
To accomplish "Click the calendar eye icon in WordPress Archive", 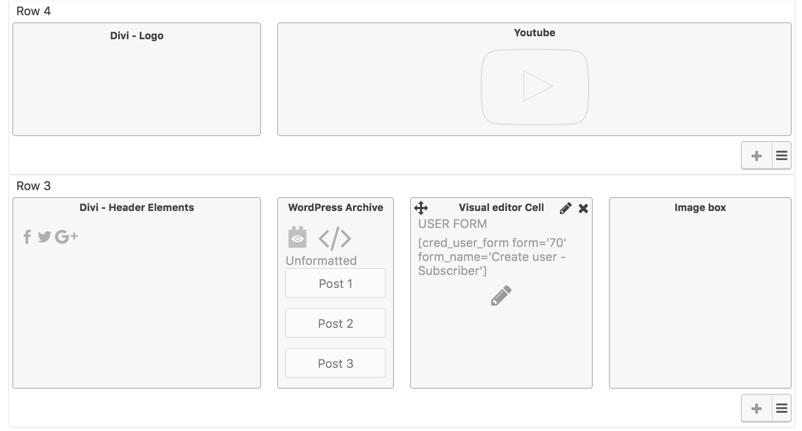I will [297, 238].
